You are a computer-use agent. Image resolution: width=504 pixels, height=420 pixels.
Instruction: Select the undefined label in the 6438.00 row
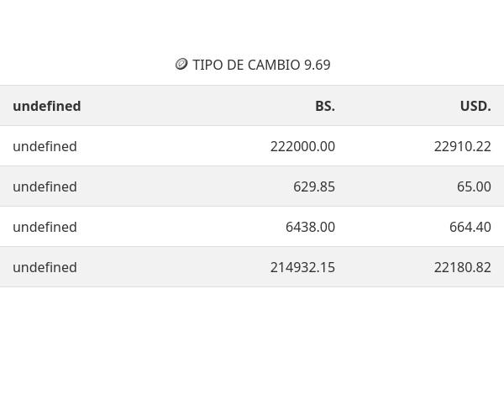[x=45, y=227]
